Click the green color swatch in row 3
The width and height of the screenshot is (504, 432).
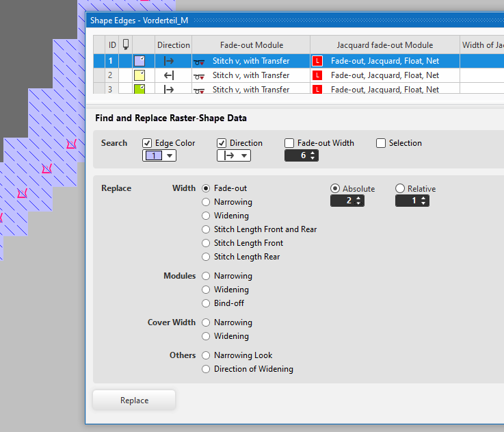click(x=140, y=90)
